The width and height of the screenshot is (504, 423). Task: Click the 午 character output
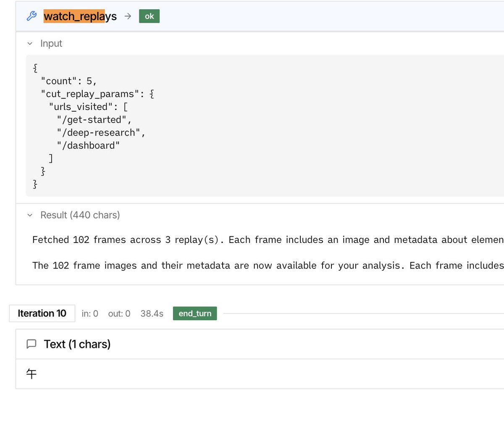click(31, 374)
